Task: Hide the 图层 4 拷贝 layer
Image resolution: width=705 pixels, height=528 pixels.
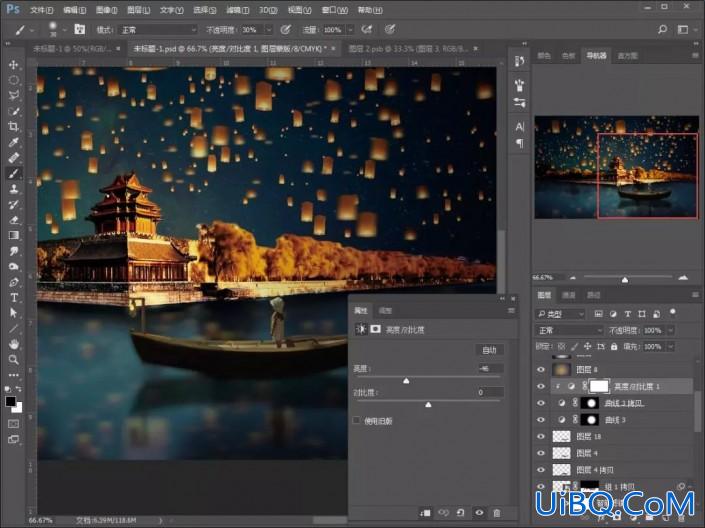Action: coord(541,470)
